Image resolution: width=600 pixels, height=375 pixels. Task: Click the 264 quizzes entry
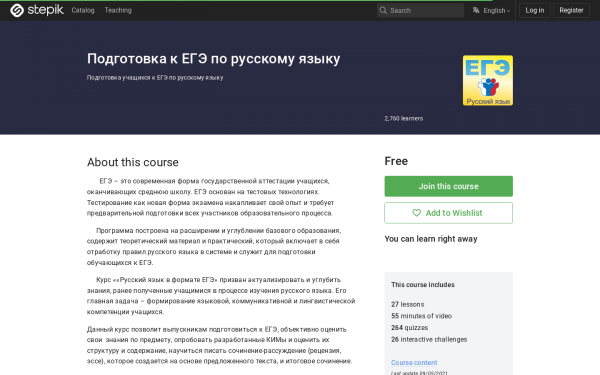pos(409,328)
